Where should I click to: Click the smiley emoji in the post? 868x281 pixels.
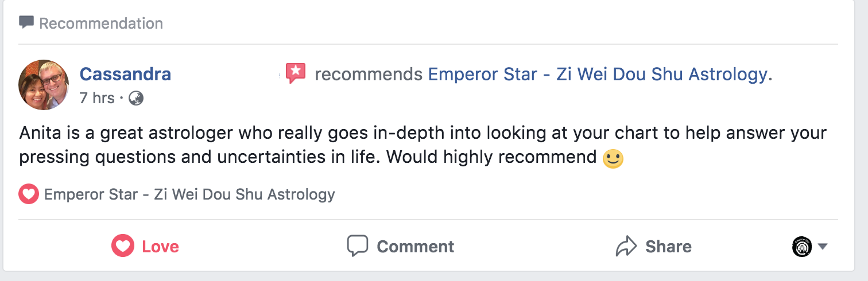(x=613, y=158)
